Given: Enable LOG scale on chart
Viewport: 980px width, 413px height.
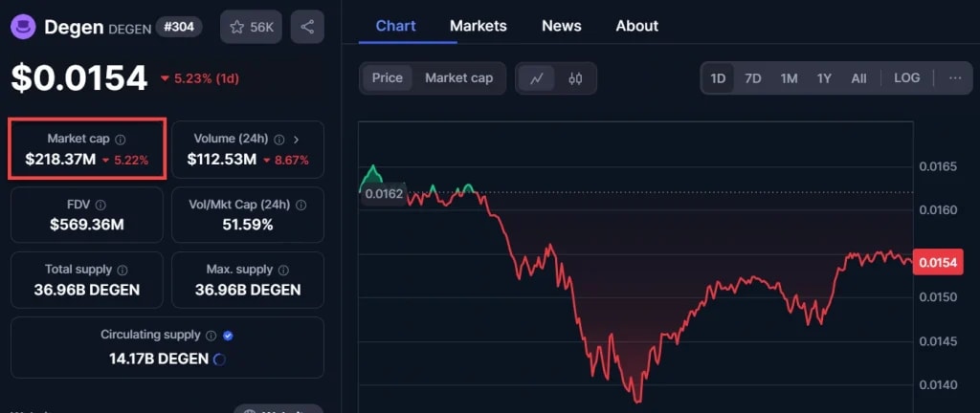Looking at the screenshot, I should (906, 78).
